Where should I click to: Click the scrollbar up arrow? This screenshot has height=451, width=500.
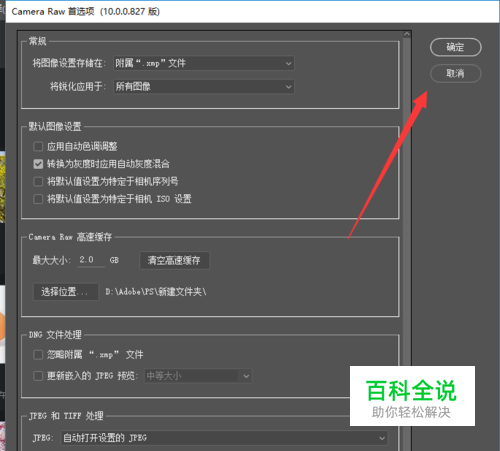pos(407,34)
